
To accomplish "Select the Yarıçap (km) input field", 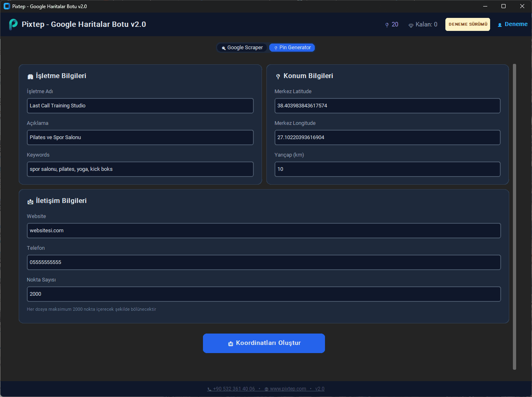I will coord(387,169).
